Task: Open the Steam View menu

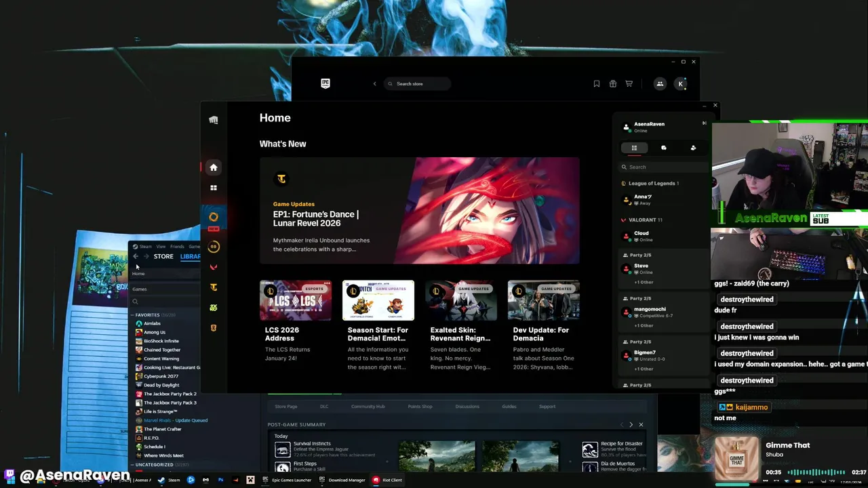Action: click(x=161, y=246)
